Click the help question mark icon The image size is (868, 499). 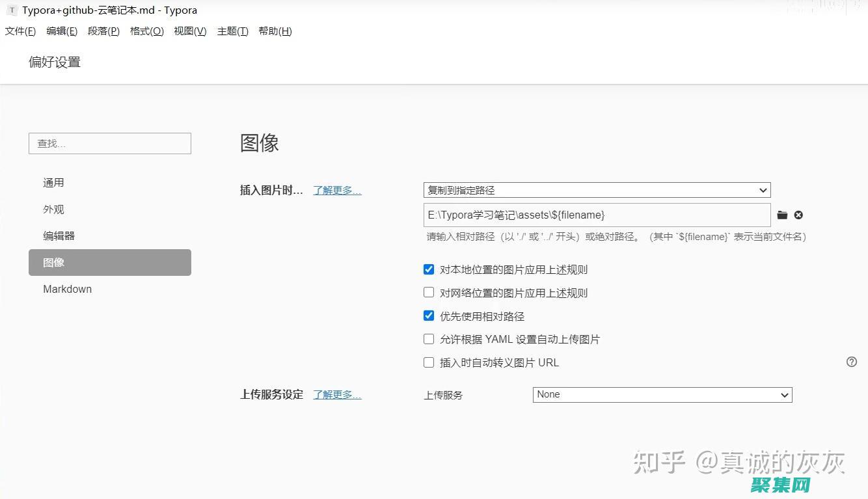[x=851, y=362]
